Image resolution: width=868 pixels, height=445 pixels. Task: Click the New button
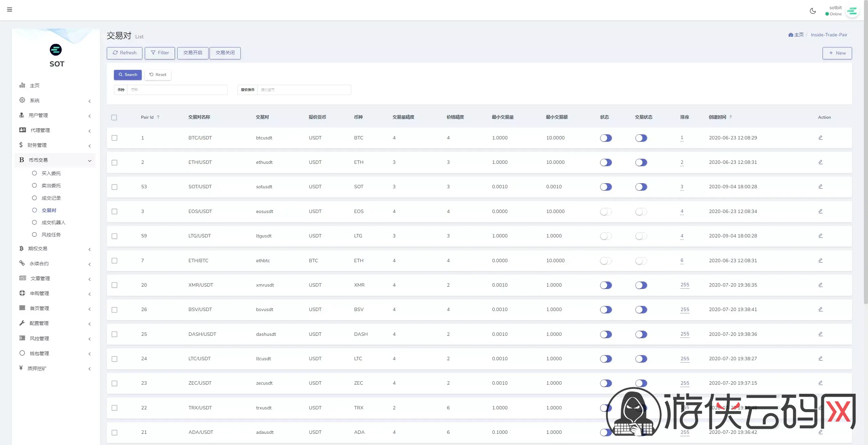point(837,53)
